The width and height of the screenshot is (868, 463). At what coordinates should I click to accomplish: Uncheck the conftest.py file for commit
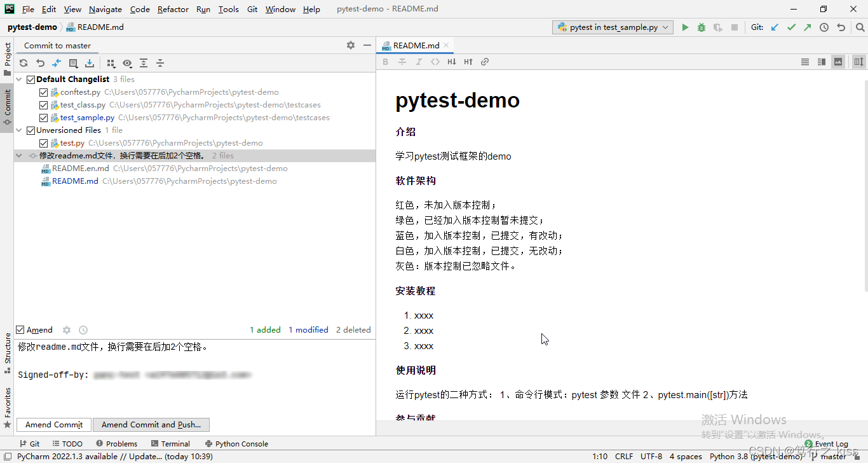[43, 92]
